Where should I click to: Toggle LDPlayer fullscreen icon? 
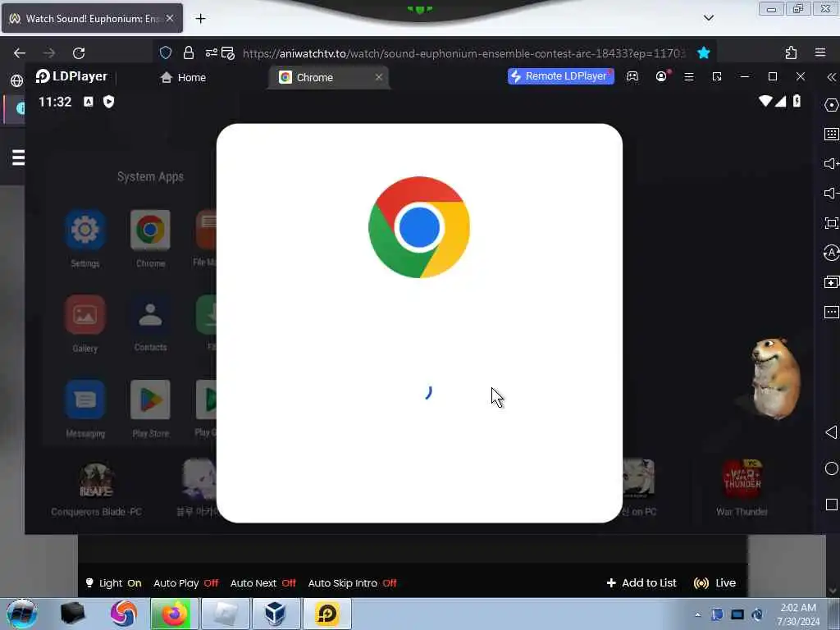click(831, 223)
